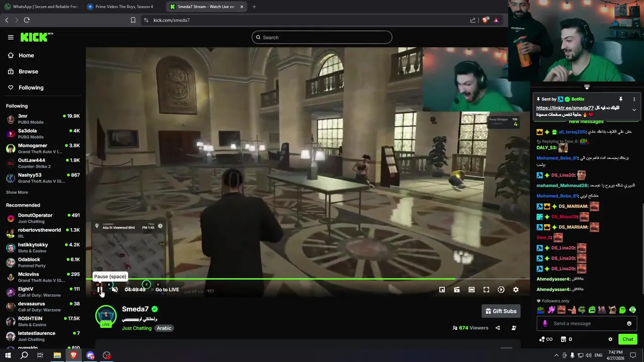
Task: Click the Gift Subs button
Action: point(501,311)
